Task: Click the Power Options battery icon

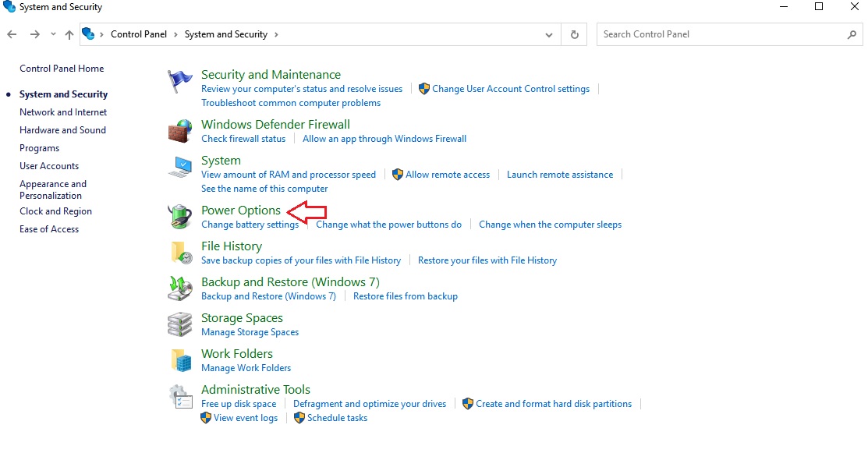Action: [x=179, y=216]
